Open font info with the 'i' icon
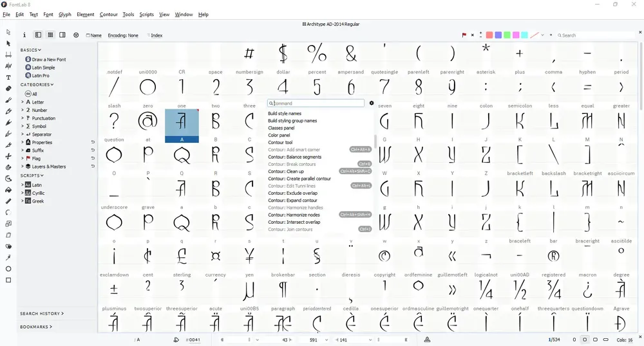This screenshot has width=644, height=346. pos(24,35)
